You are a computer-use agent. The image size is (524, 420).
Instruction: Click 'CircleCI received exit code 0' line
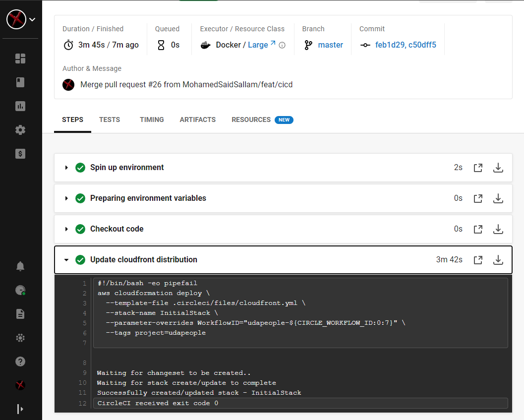[x=158, y=403]
